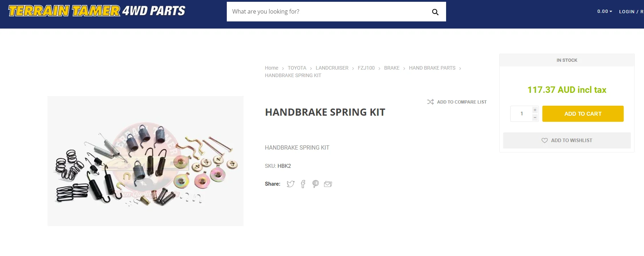
Task: Increase quantity with plus stepper
Action: click(x=535, y=110)
